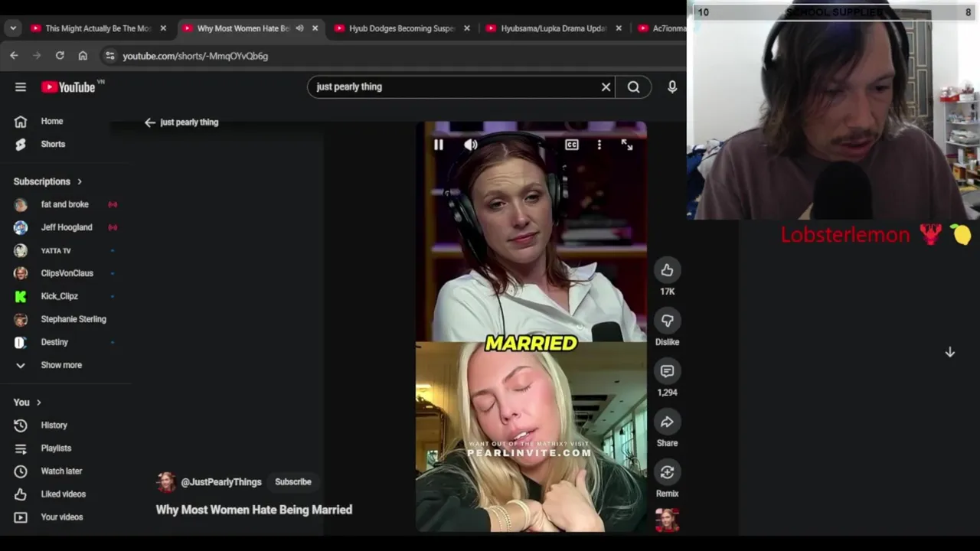Open the @JustPearlyThings channel link
The image size is (980, 551).
pyautogui.click(x=221, y=482)
